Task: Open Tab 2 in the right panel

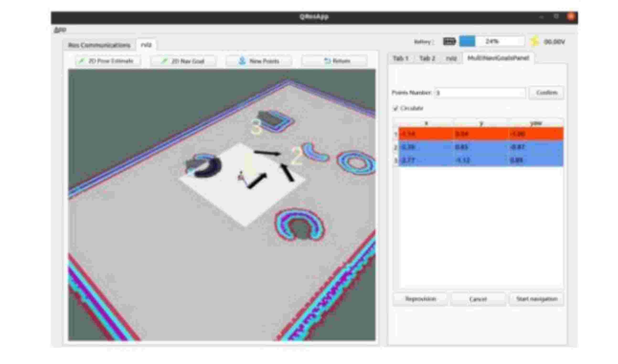Action: (x=428, y=59)
